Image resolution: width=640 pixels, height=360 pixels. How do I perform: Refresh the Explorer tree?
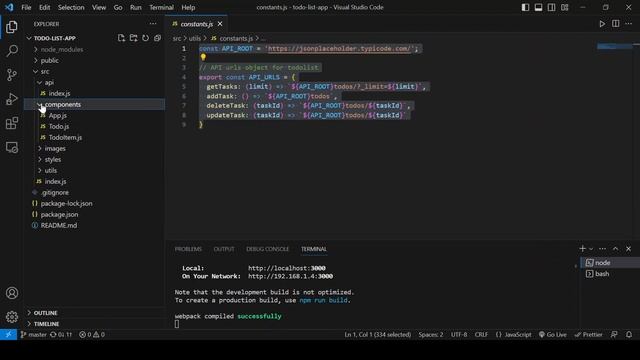pos(145,38)
